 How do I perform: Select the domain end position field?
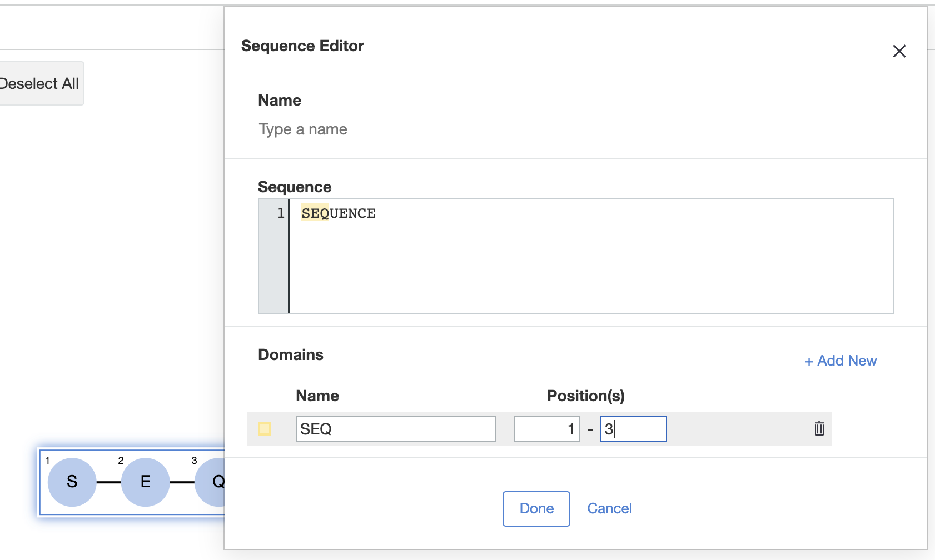pos(633,429)
